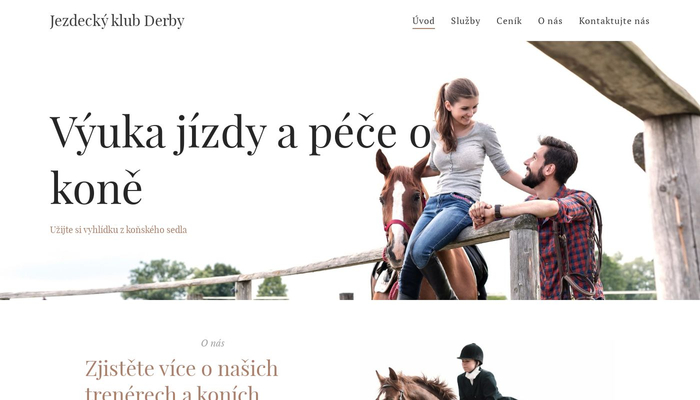Click the bearded man in plaid shirt
Viewport: 700px width, 400px height.
point(560,214)
